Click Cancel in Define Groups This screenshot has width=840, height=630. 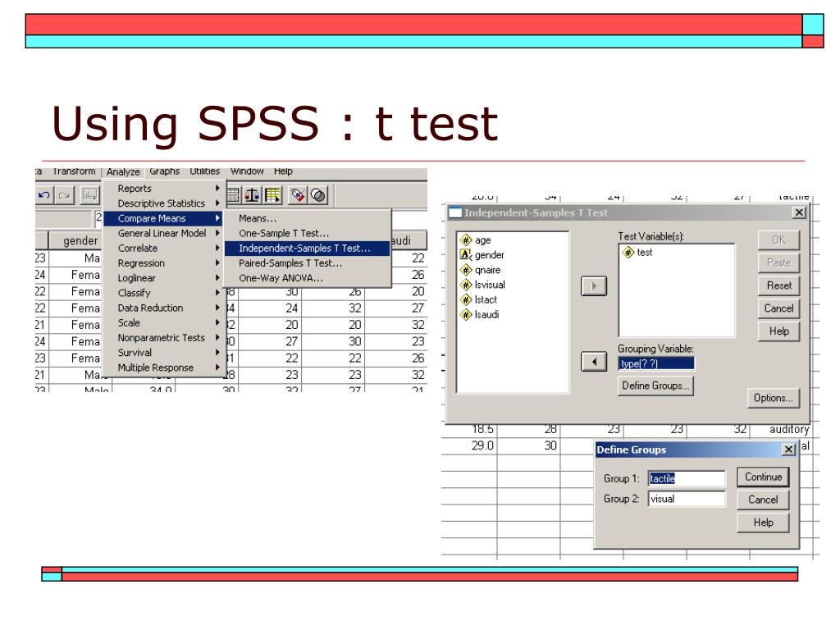point(764,500)
